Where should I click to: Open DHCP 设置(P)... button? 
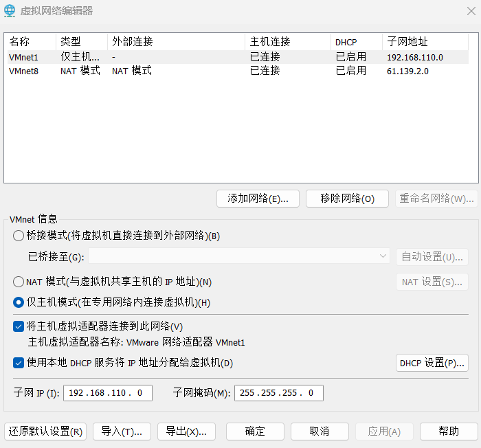(x=432, y=363)
